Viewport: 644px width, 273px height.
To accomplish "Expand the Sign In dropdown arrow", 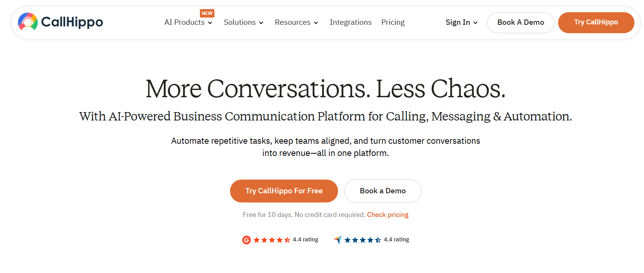I will (475, 23).
